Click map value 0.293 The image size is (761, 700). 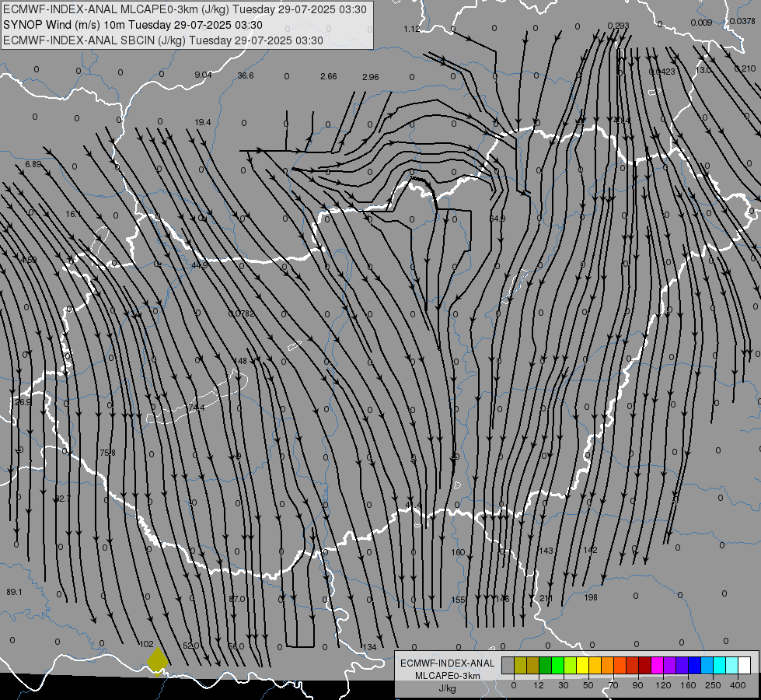click(x=618, y=25)
